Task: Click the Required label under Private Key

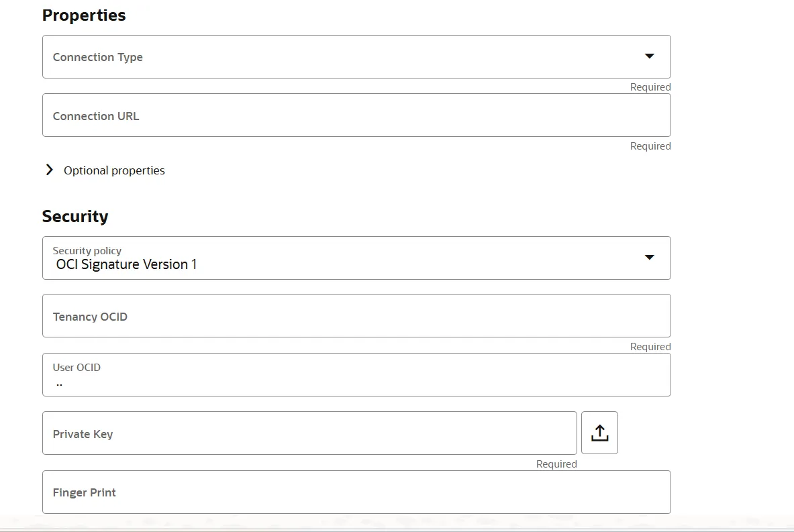Action: coord(556,464)
